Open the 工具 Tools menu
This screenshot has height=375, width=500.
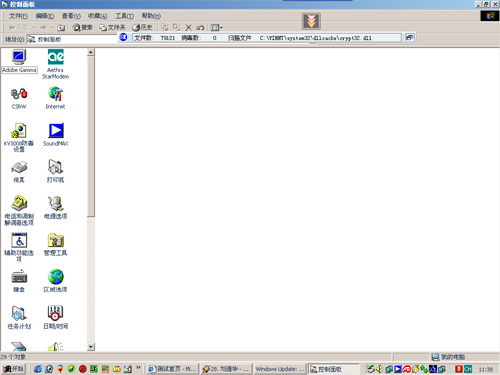click(x=124, y=16)
